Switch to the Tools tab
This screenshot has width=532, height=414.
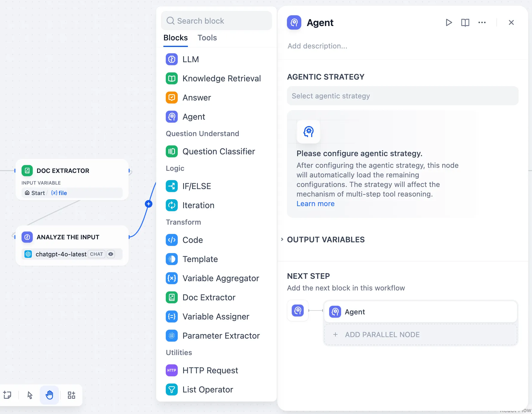point(207,38)
